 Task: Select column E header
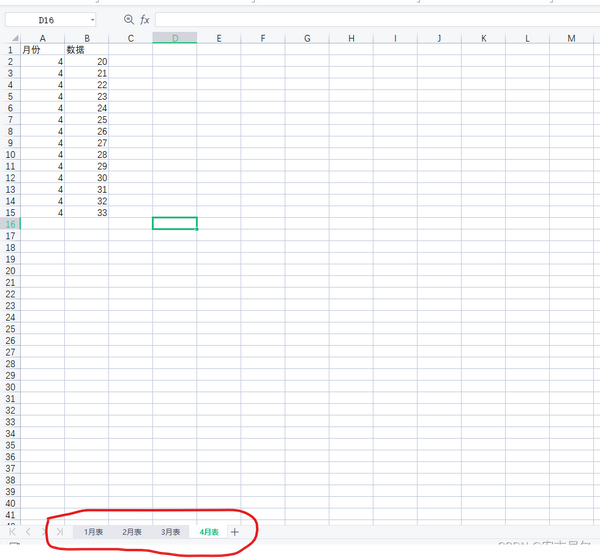coord(219,38)
